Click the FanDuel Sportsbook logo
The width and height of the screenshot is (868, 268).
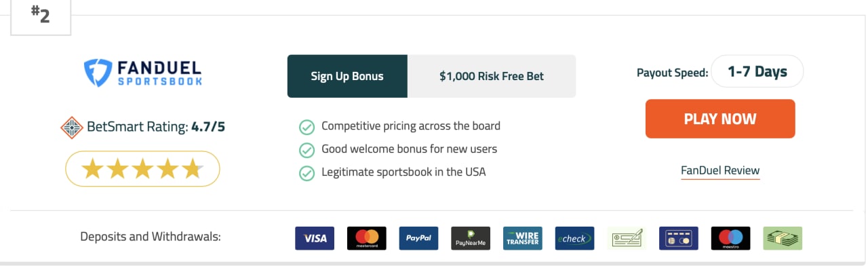[x=142, y=73]
